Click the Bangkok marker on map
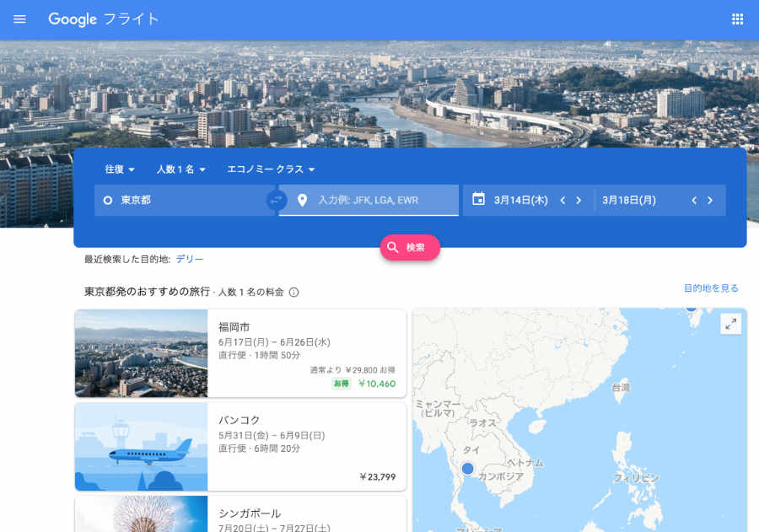759x532 pixels. 467,469
